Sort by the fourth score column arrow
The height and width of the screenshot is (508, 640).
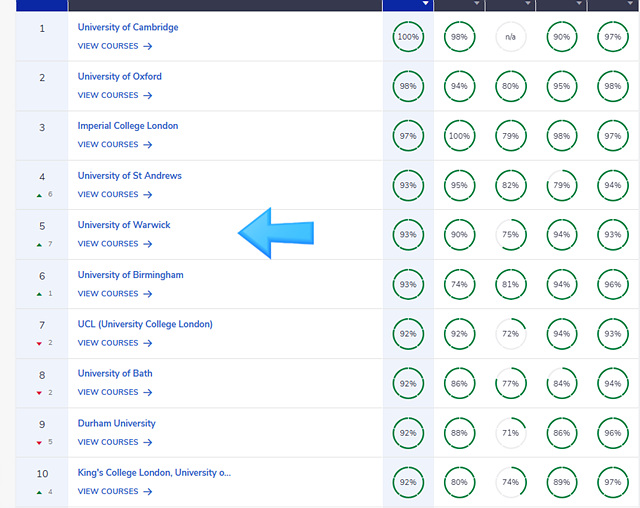[579, 3]
